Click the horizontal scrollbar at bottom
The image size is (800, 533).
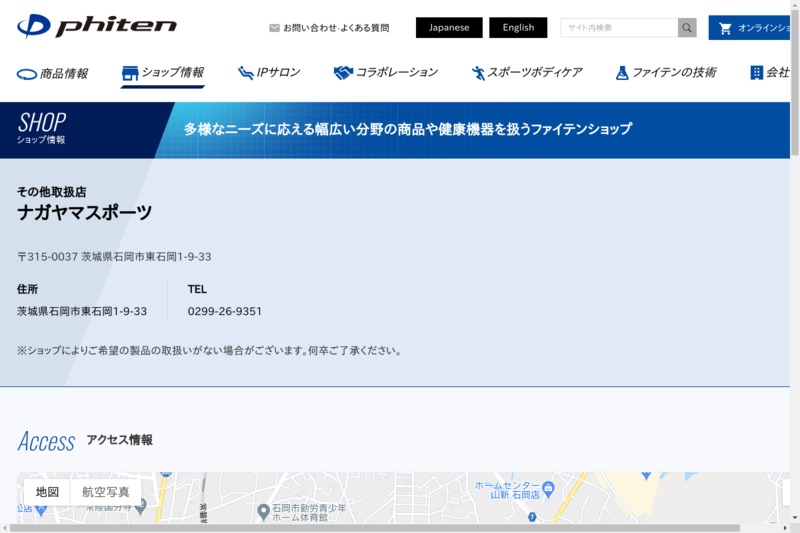pyautogui.click(x=395, y=528)
